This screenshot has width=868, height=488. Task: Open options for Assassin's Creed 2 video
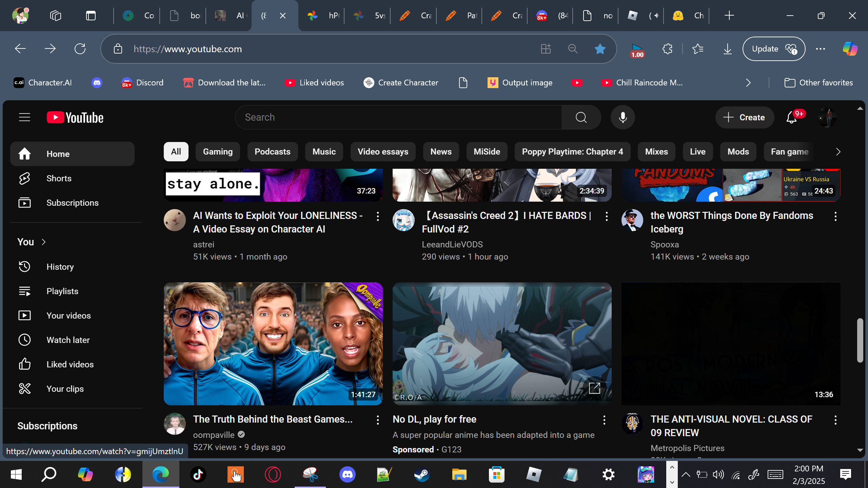click(x=607, y=216)
